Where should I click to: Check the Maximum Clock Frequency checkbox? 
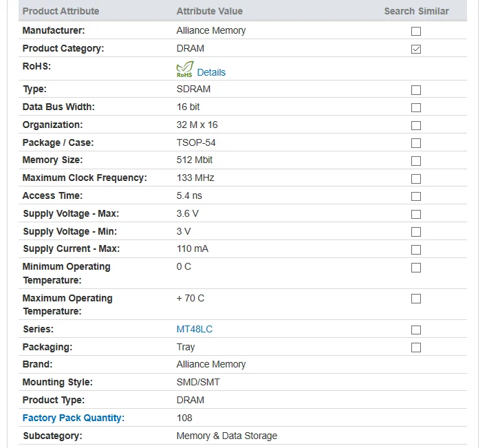point(415,179)
